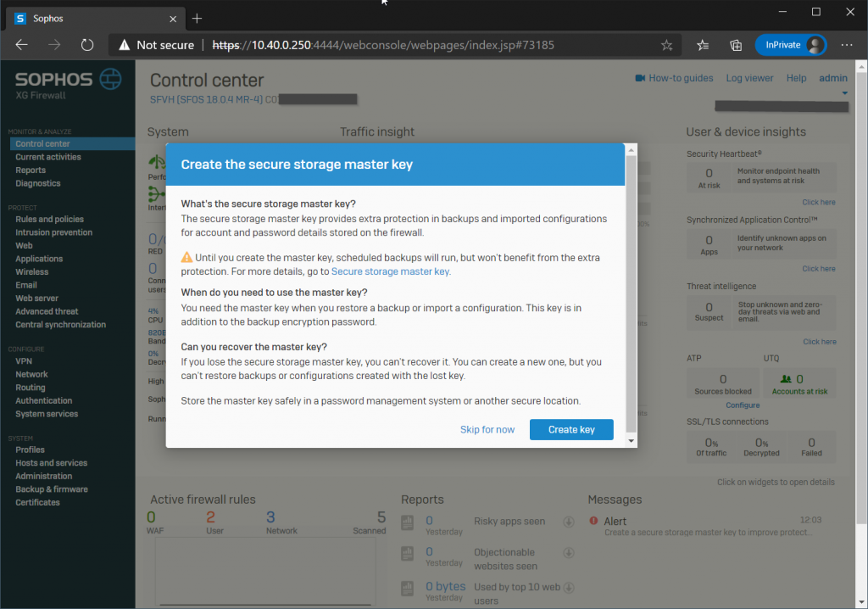Click the How-to guides video icon

(640, 78)
